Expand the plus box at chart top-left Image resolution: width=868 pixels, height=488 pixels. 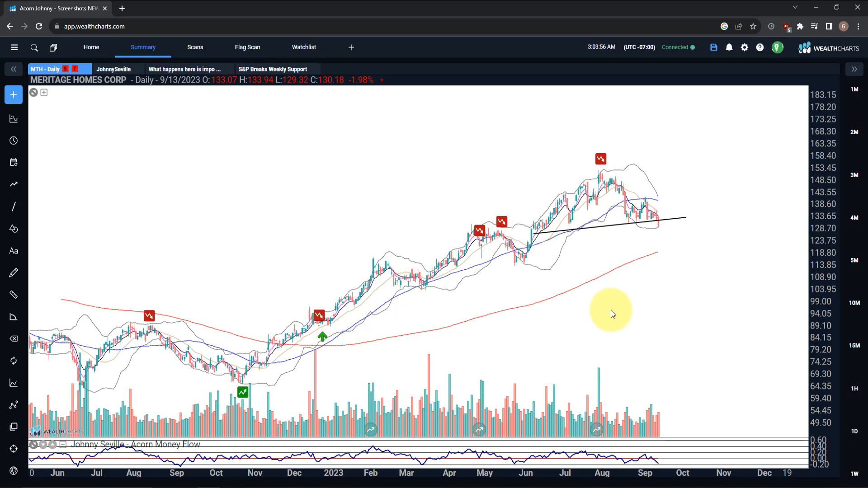(x=44, y=93)
